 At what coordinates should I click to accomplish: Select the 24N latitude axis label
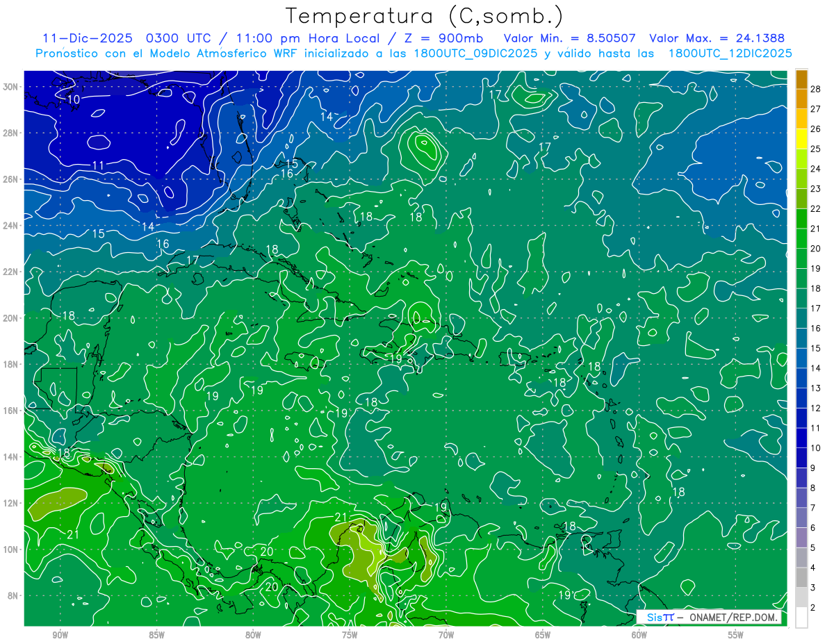[11, 226]
